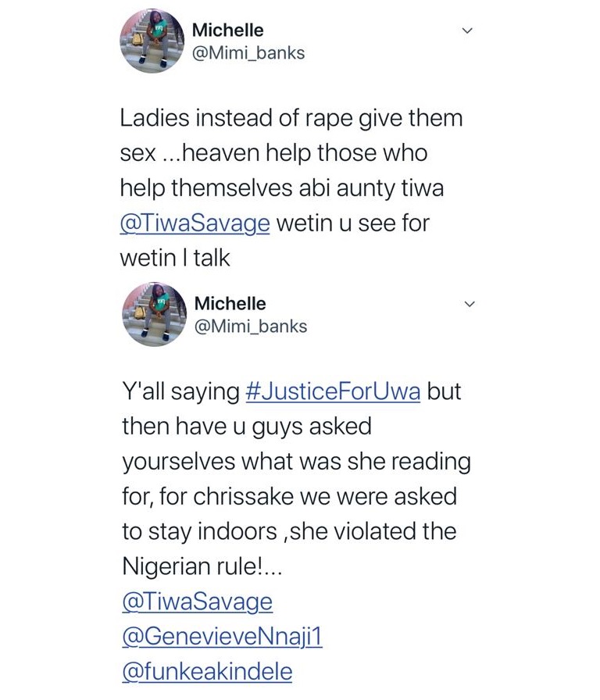Screen dimensions: 600x700
Task: Click the Michelle display name on second tweet
Action: pyautogui.click(x=230, y=303)
